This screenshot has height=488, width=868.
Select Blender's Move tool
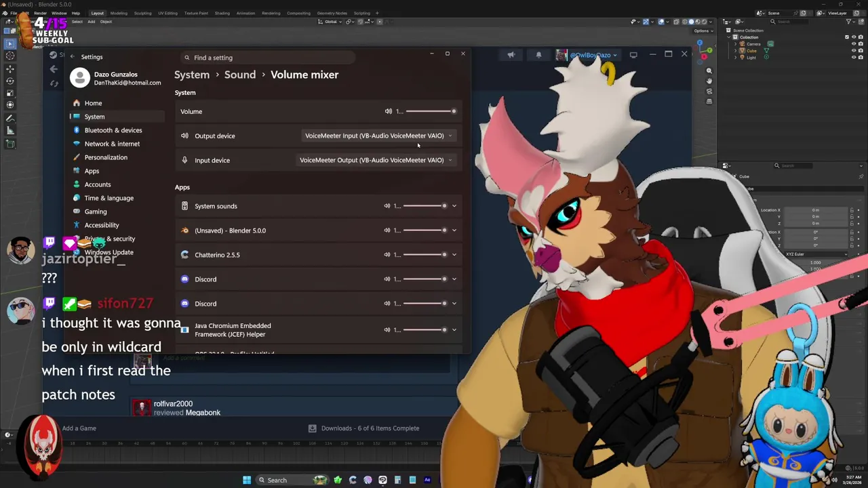tap(10, 68)
